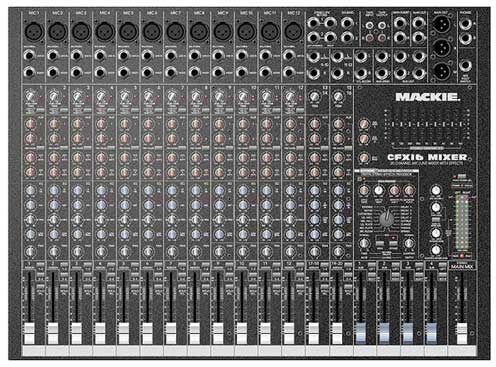The image size is (496, 367).
Task: Click the channel 1 pan knob
Action: coord(30,251)
